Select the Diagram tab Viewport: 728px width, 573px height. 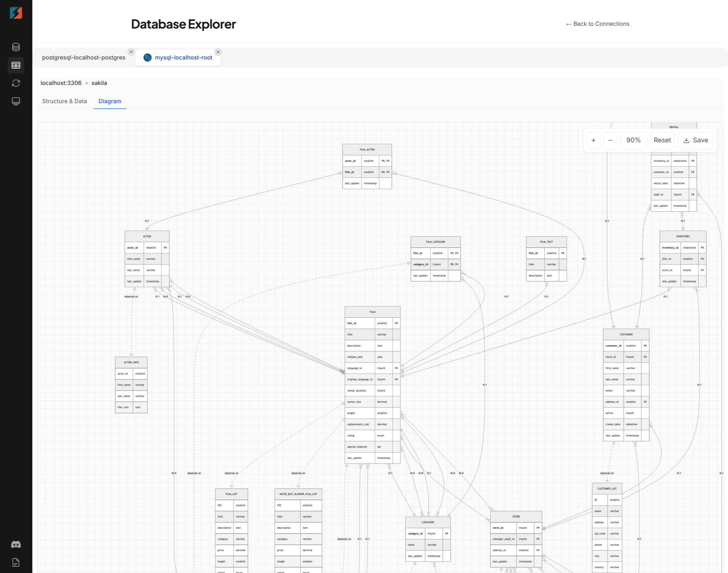pyautogui.click(x=110, y=101)
